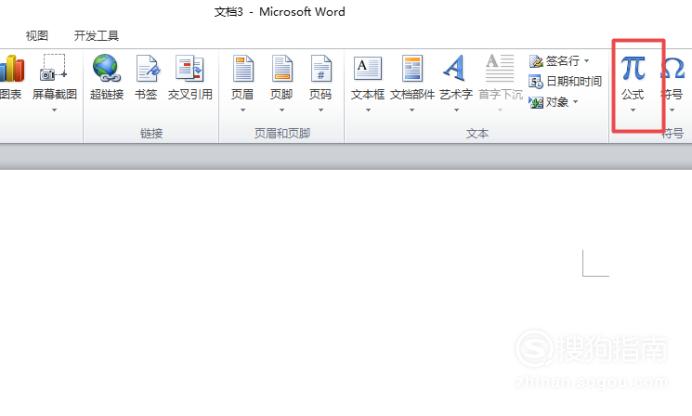Insert a text box with 文本框 icon
The width and height of the screenshot is (692, 416).
368,68
